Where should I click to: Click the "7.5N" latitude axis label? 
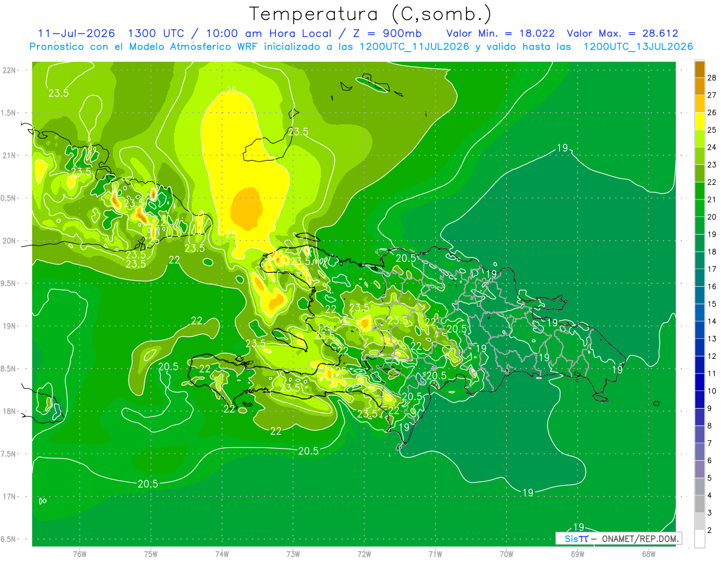(10, 454)
